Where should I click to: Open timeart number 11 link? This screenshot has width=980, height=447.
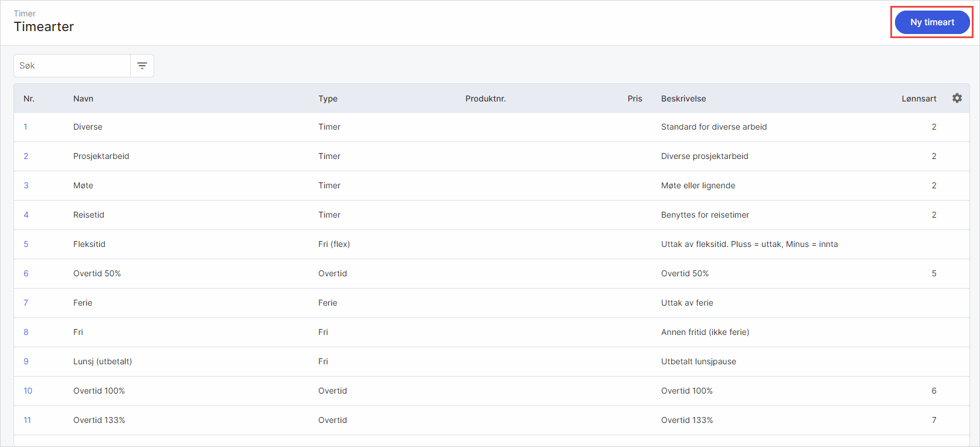[x=27, y=420]
